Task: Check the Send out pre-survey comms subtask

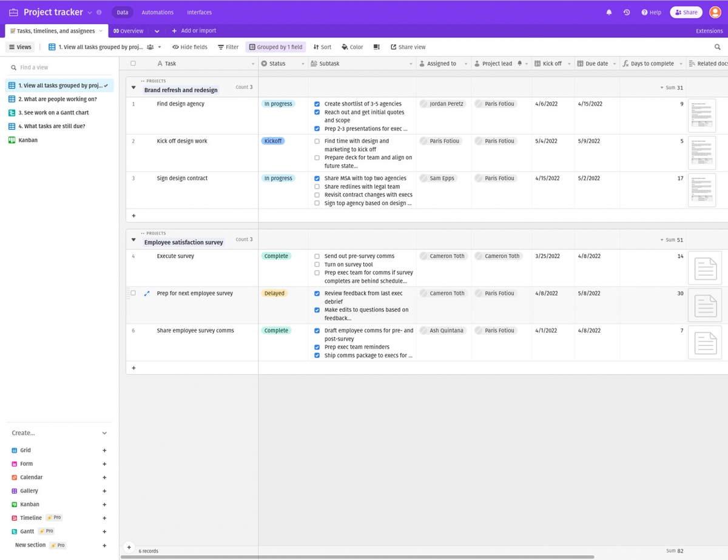Action: coord(317,256)
